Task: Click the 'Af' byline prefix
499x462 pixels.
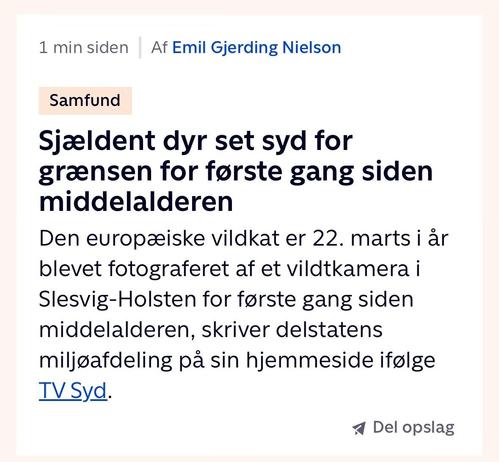Action: click(159, 47)
